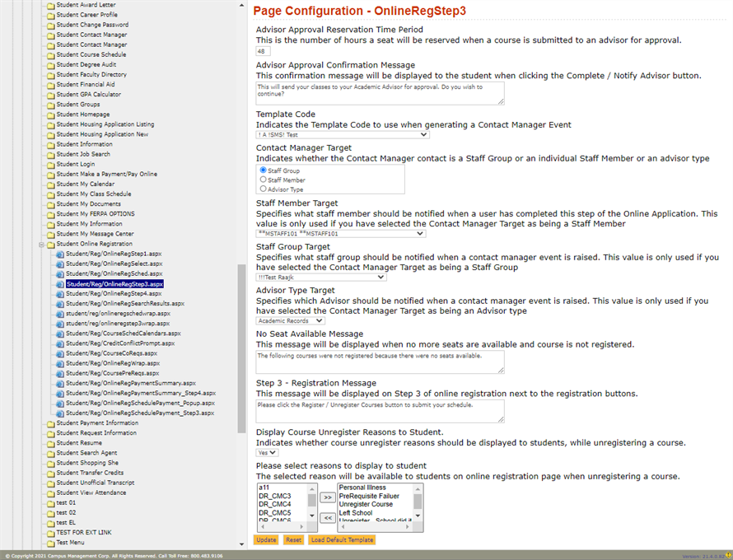
Task: Collapse the Student Online Registration tree node
Action: click(40, 243)
